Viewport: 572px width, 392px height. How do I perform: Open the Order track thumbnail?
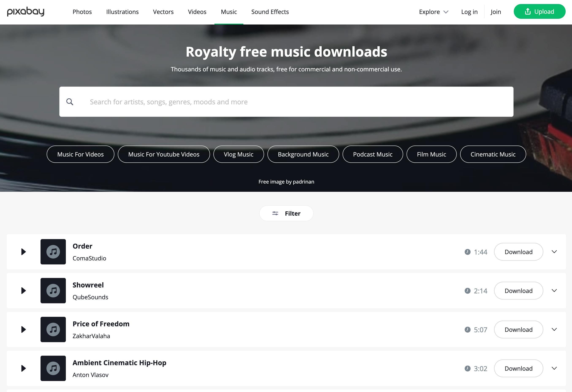pos(53,252)
